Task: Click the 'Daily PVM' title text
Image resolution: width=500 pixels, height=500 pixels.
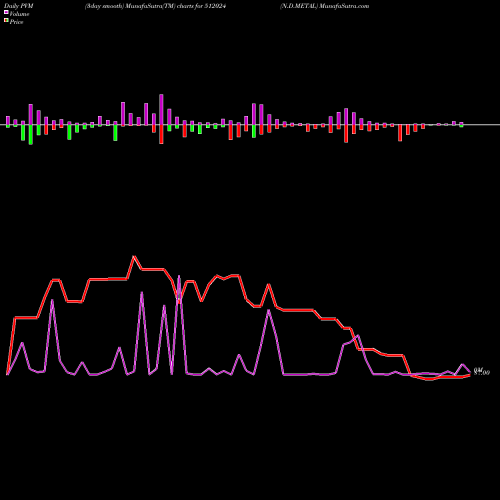Action: click(x=19, y=6)
